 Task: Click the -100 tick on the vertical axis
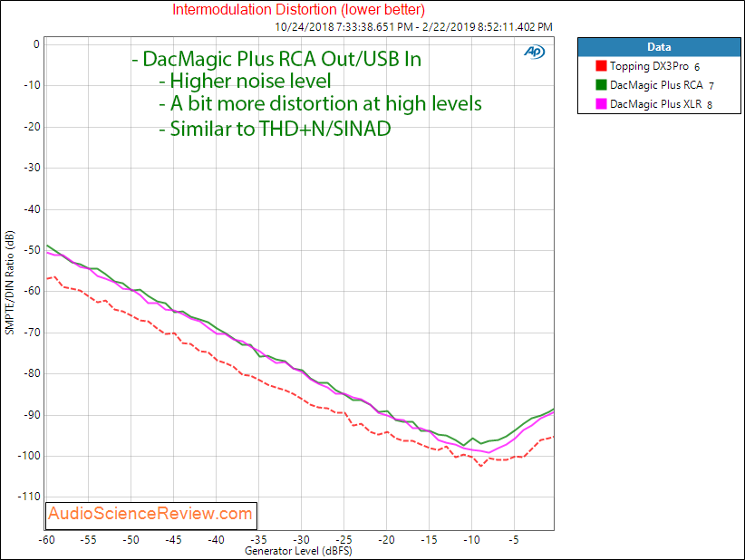(x=30, y=456)
